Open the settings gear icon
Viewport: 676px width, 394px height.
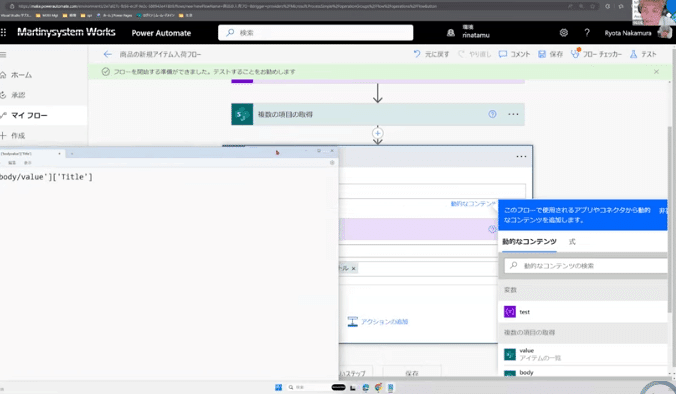pos(563,33)
